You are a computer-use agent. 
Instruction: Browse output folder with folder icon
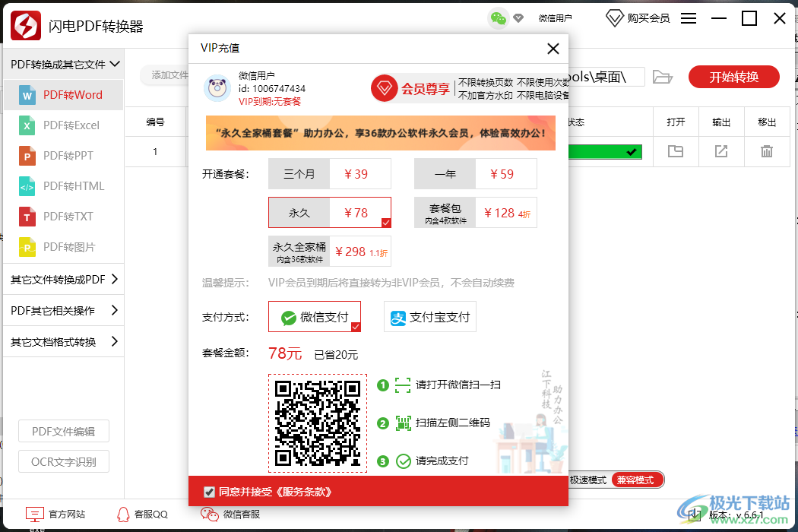tap(663, 77)
